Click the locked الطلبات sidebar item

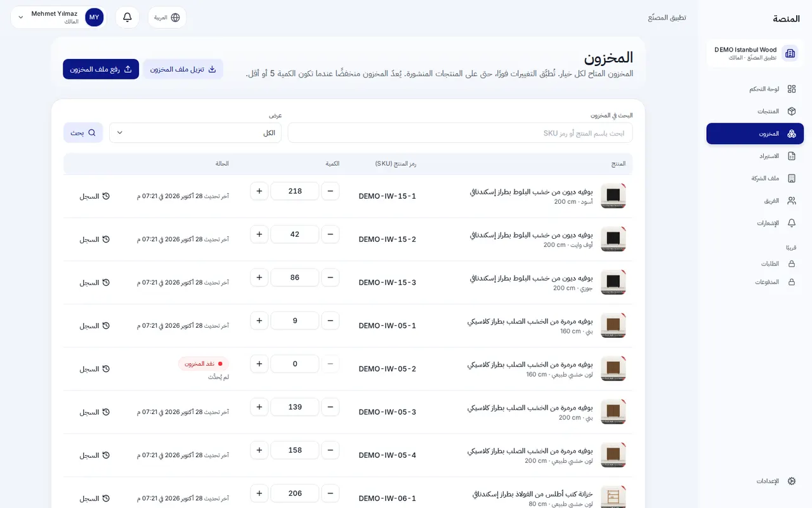[x=755, y=264]
